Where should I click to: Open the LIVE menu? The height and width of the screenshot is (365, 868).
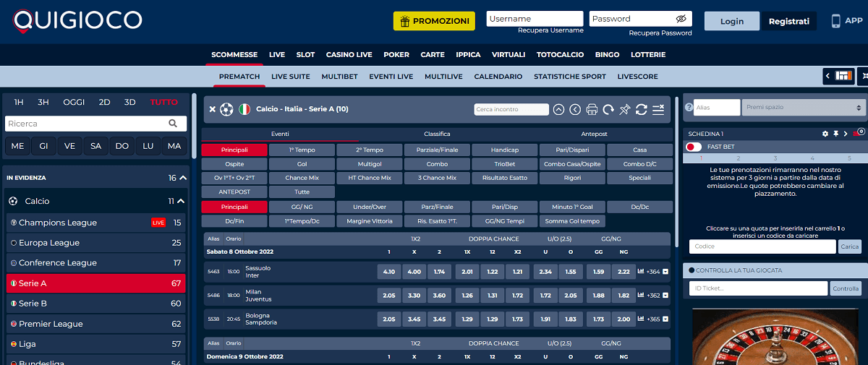tap(277, 54)
